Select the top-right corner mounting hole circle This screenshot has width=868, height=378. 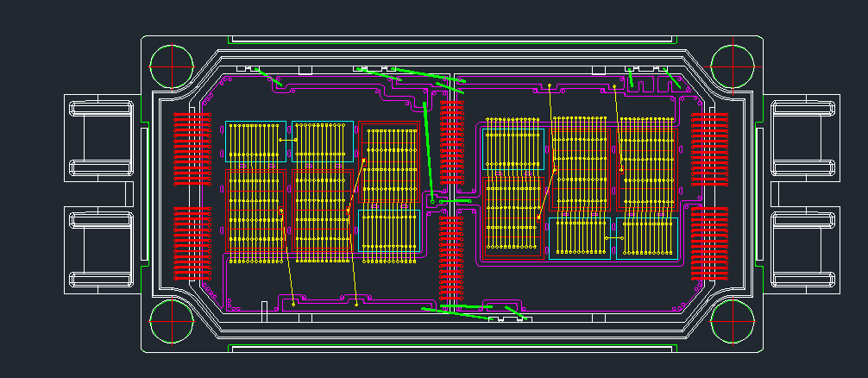point(733,65)
